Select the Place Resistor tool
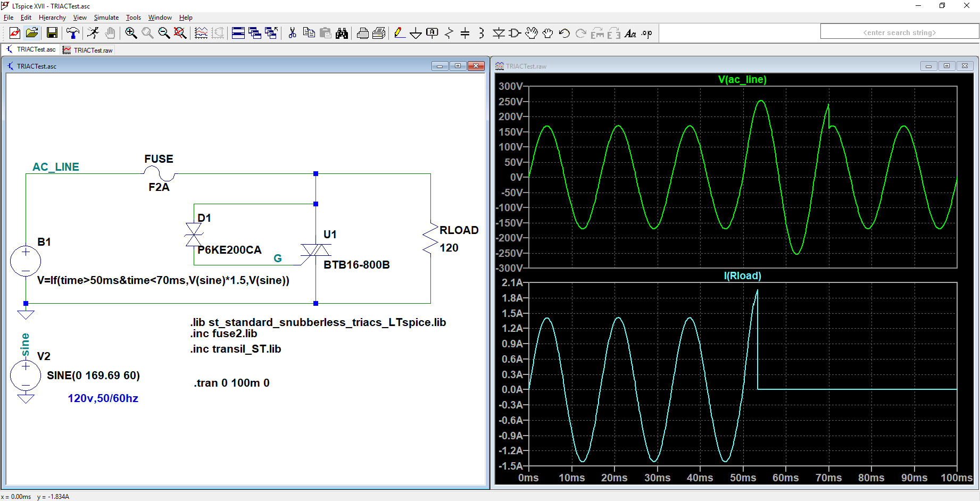This screenshot has width=980, height=501. click(x=449, y=33)
